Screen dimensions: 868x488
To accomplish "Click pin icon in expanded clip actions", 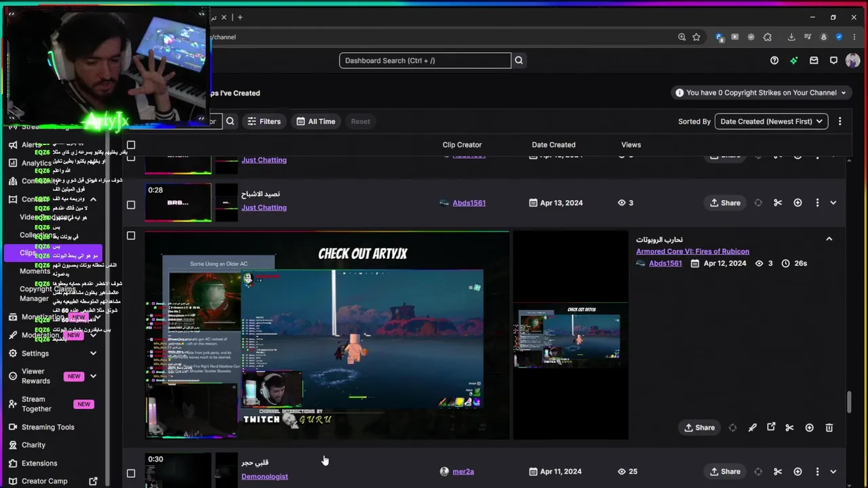I will coord(752,428).
